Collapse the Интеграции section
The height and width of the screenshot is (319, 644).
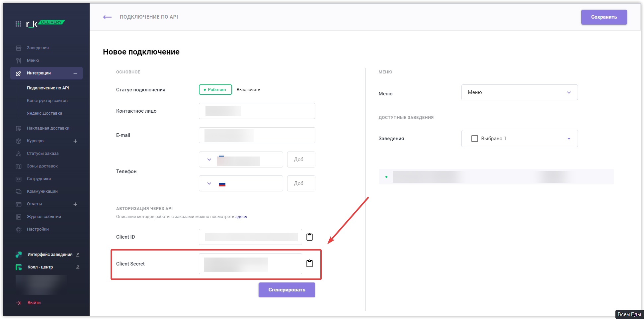[75, 73]
